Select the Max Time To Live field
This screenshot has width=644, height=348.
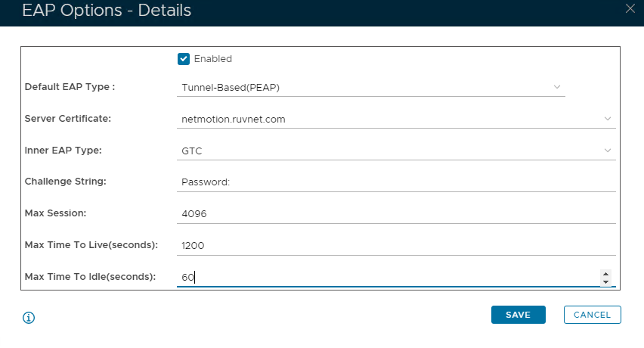pyautogui.click(x=397, y=246)
